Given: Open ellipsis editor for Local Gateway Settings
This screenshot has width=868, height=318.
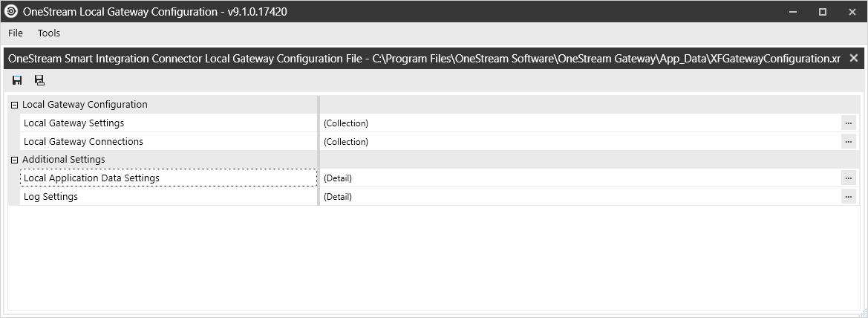Looking at the screenshot, I should [x=848, y=123].
